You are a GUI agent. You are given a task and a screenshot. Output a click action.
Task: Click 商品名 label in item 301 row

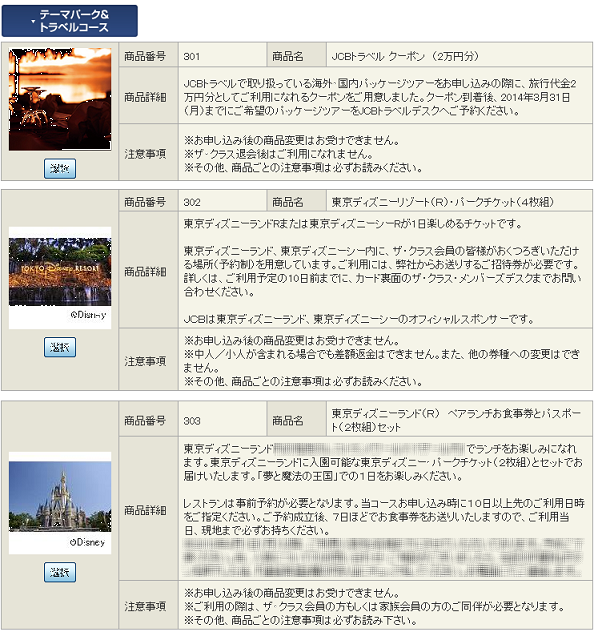pos(288,56)
